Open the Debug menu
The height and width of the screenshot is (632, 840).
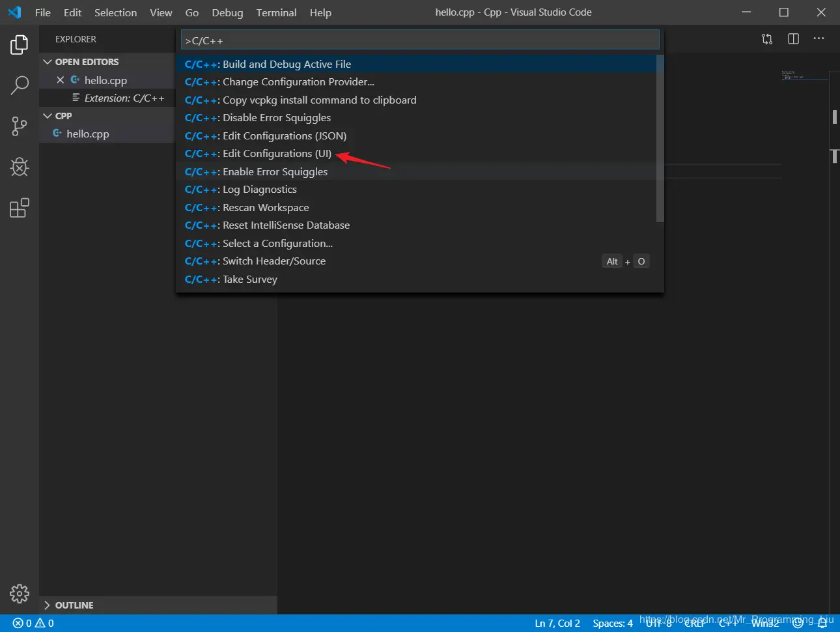[x=227, y=12]
